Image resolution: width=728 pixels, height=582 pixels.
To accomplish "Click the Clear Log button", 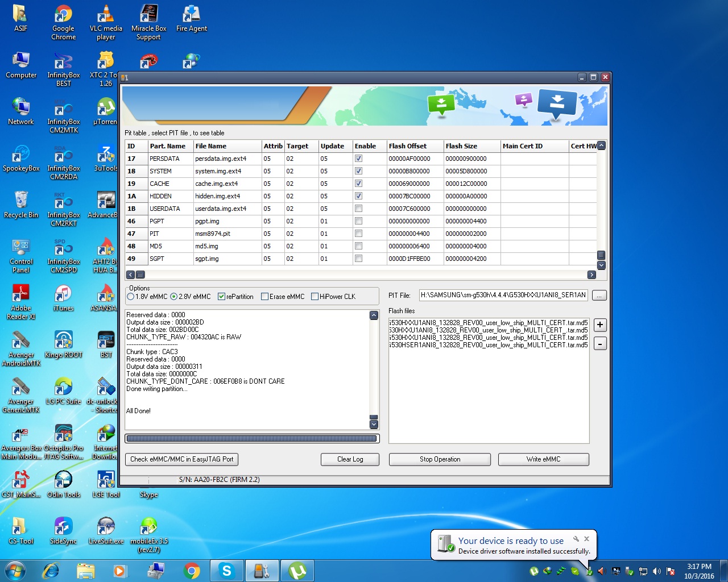I will click(350, 459).
